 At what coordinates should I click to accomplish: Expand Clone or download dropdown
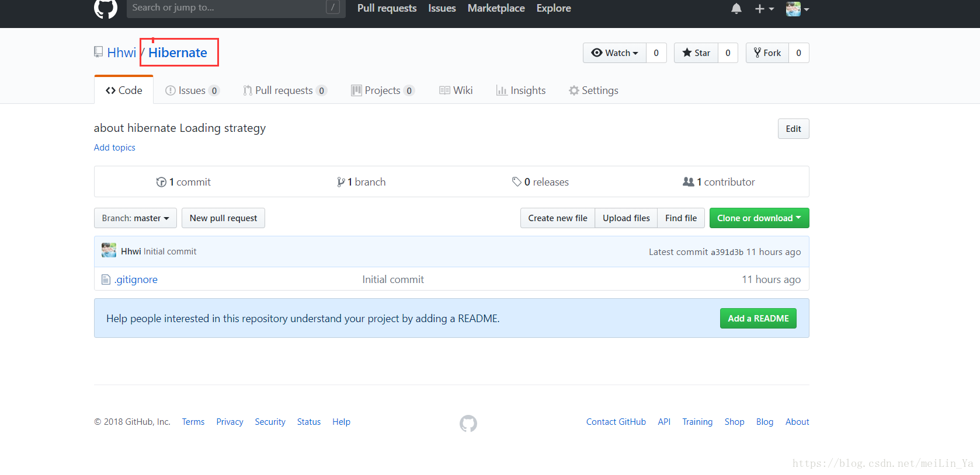pos(759,218)
